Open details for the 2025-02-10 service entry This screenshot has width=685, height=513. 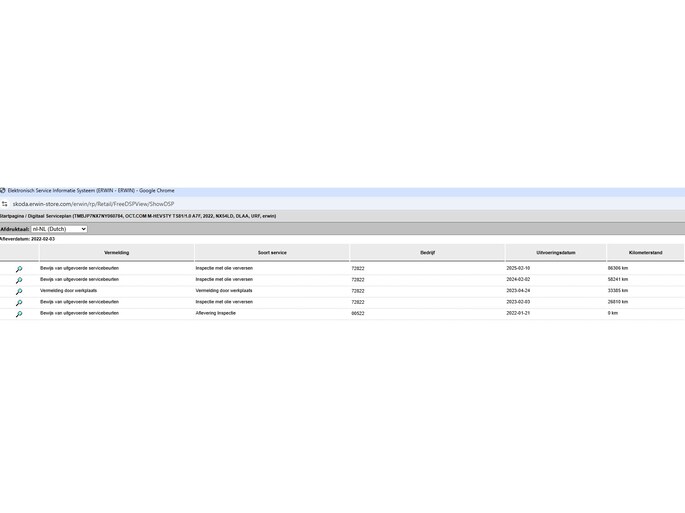coord(18,269)
